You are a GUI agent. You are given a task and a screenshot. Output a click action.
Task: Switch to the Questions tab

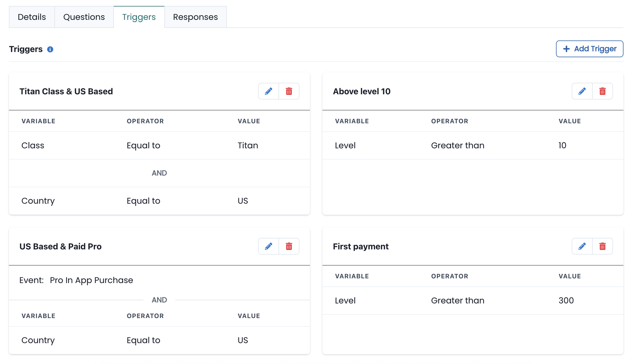point(84,17)
